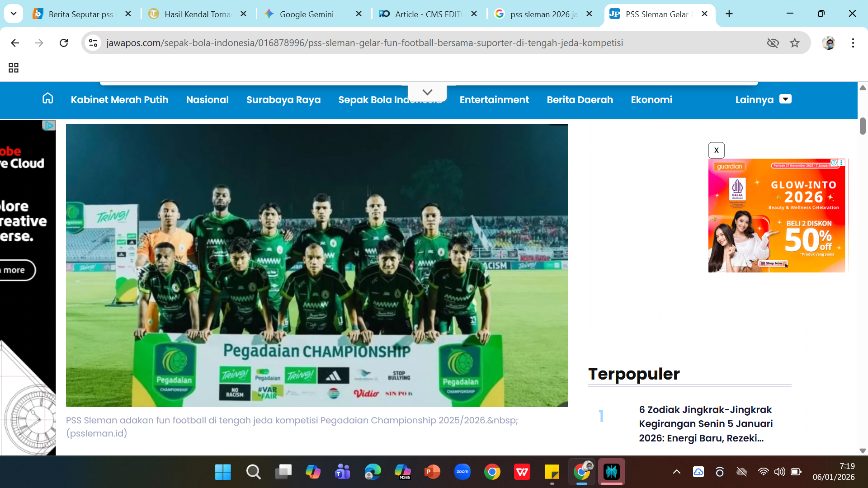Image resolution: width=868 pixels, height=488 pixels.
Task: Go forward in browser history
Action: point(39,43)
